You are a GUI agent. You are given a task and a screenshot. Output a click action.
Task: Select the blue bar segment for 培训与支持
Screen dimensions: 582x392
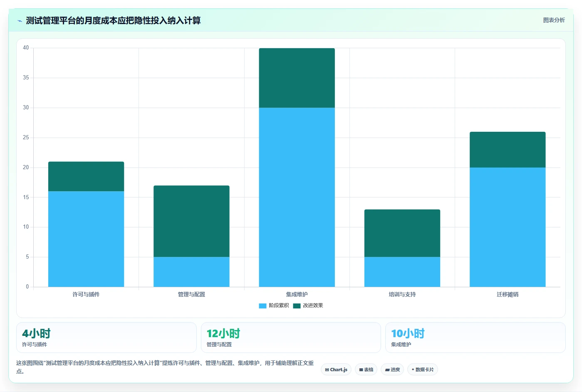pyautogui.click(x=402, y=272)
